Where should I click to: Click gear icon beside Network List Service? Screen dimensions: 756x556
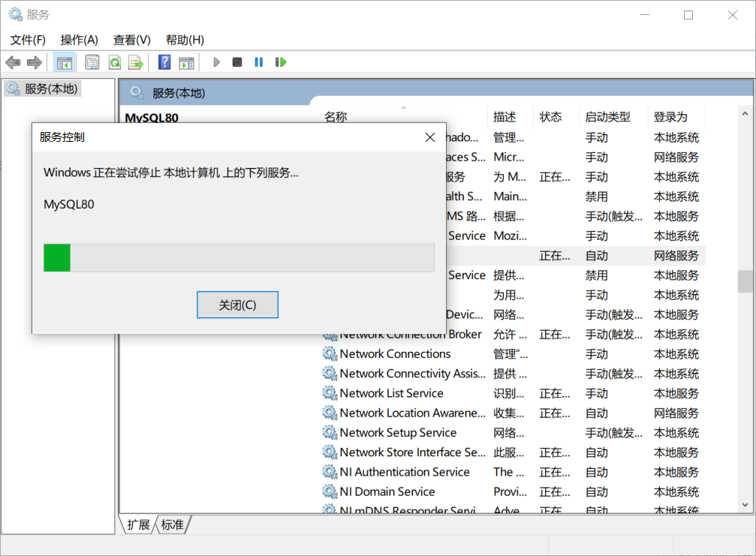point(330,394)
